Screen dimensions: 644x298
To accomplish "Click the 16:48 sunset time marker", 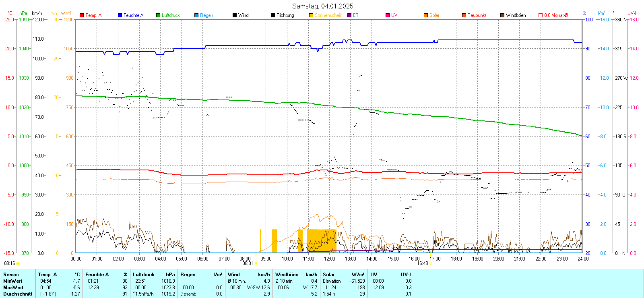I will (422, 263).
